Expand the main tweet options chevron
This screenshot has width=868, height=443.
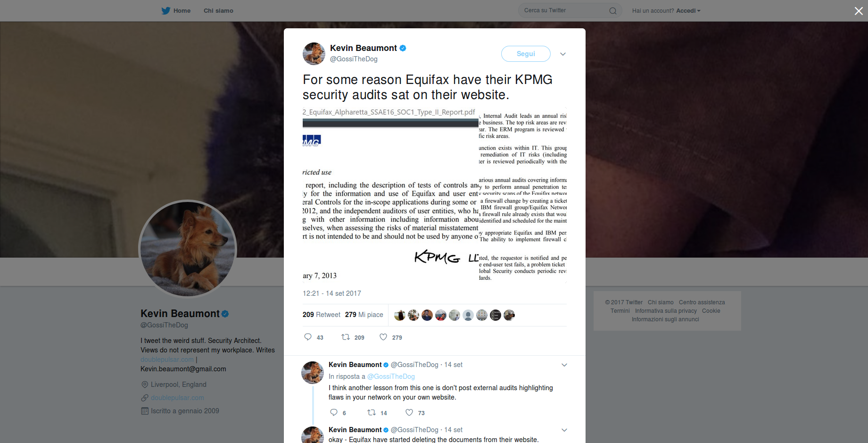click(x=562, y=54)
